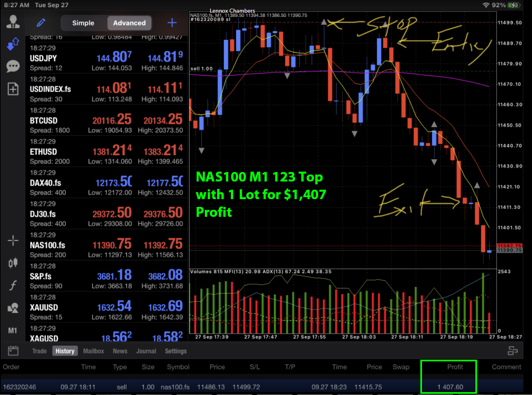This screenshot has width=532, height=395.
Task: Click the Comment column header
Action: [507, 367]
